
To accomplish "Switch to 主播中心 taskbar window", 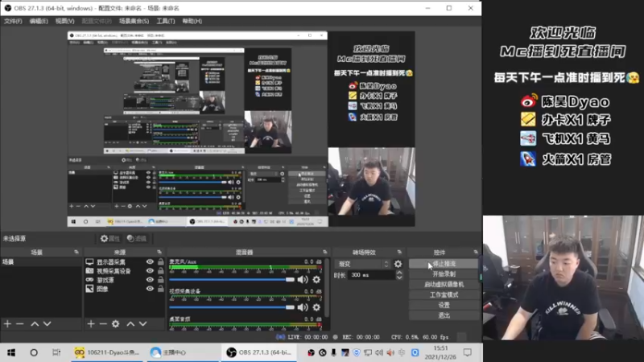I will (183, 352).
